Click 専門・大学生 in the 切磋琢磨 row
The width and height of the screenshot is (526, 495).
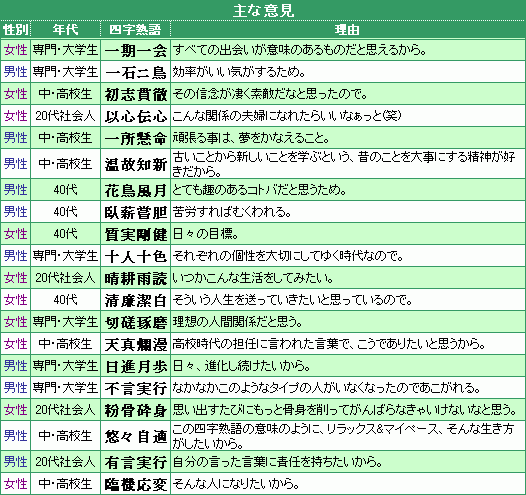tap(65, 322)
